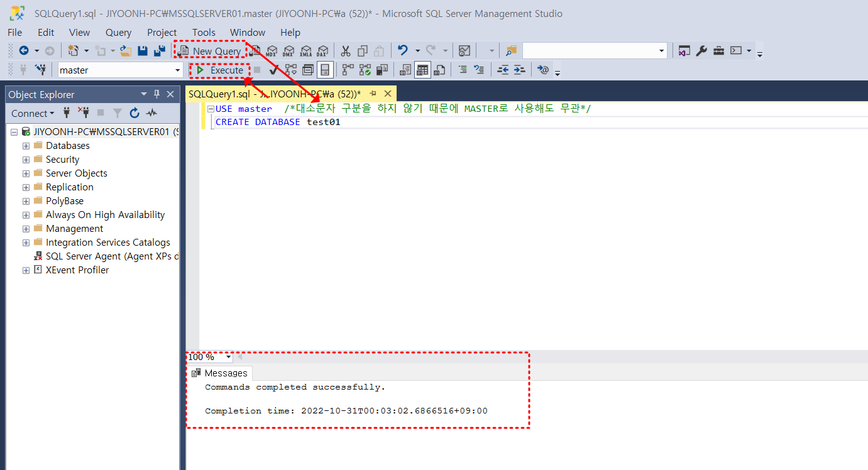This screenshot has width=868, height=470.
Task: Expand the Security folder node
Action: coord(26,160)
